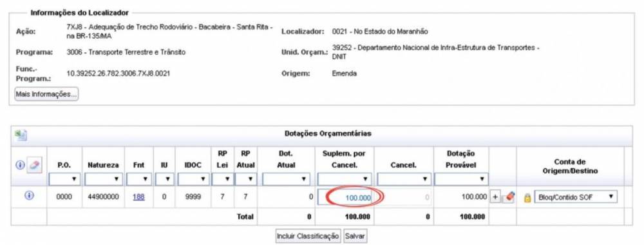Open the P.O. filter dropdown
Viewport: 644px width, 245px height.
pyautogui.click(x=64, y=179)
